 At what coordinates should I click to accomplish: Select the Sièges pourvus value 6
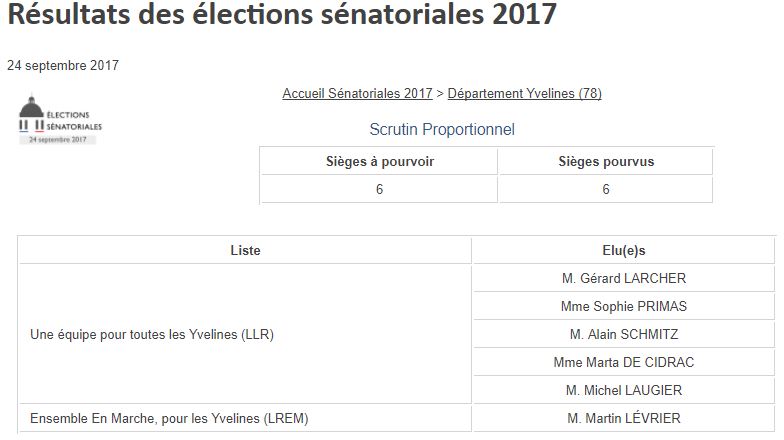coord(606,189)
